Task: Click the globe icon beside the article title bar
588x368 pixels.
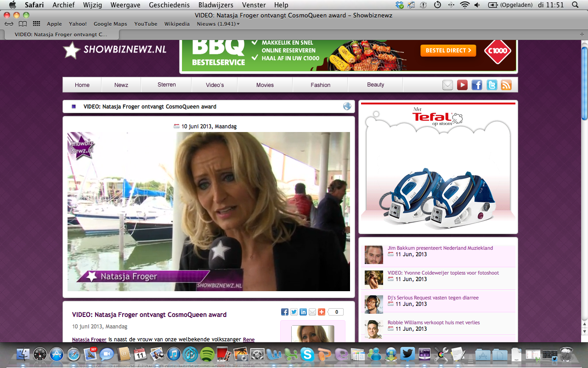Action: pos(347,106)
